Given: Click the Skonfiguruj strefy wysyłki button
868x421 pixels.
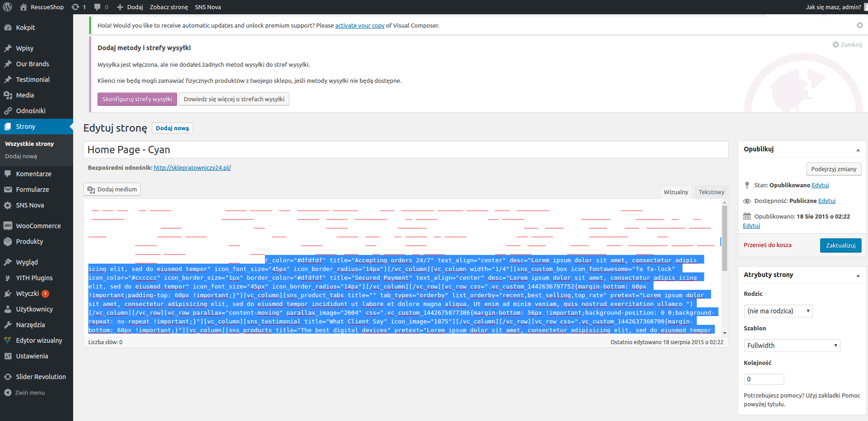Looking at the screenshot, I should (137, 99).
